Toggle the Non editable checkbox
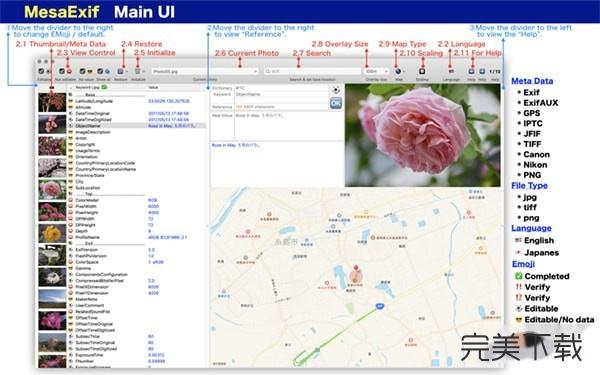Viewport: 600px width, 375px height. 62,71
